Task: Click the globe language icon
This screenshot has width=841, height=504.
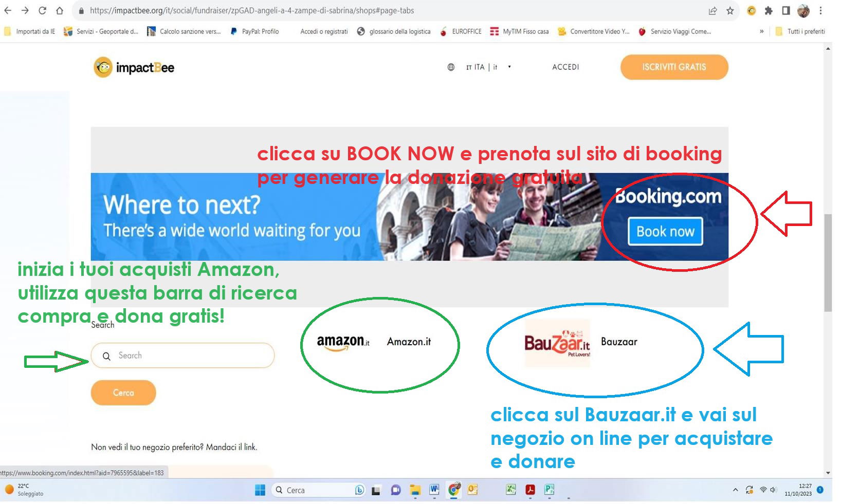Action: (451, 67)
